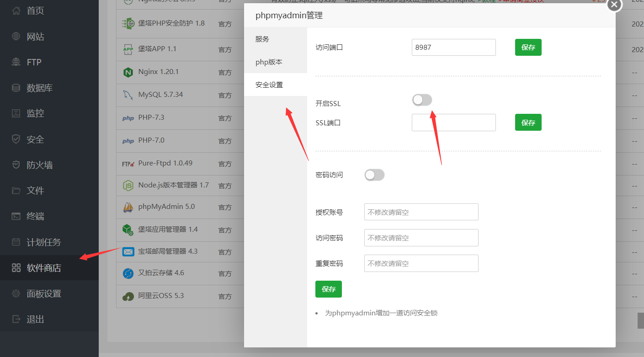Click the 阿里云OSS icon
Image resolution: width=644 pixels, height=357 pixels.
click(128, 296)
